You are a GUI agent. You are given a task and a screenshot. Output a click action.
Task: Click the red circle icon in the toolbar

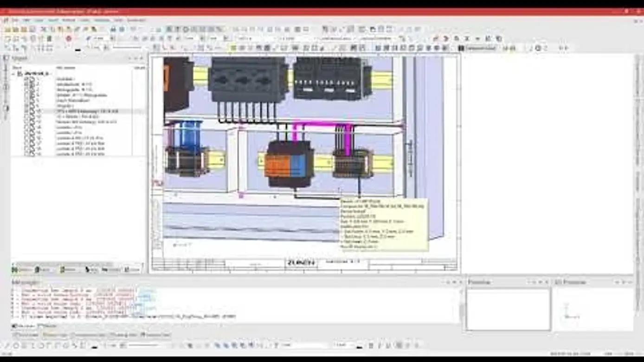[x=68, y=39]
